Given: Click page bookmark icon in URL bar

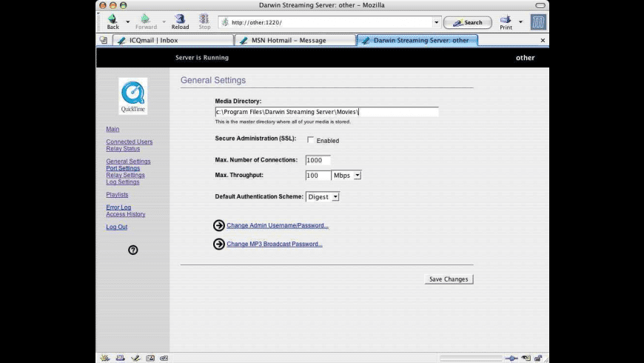Looking at the screenshot, I should [225, 22].
